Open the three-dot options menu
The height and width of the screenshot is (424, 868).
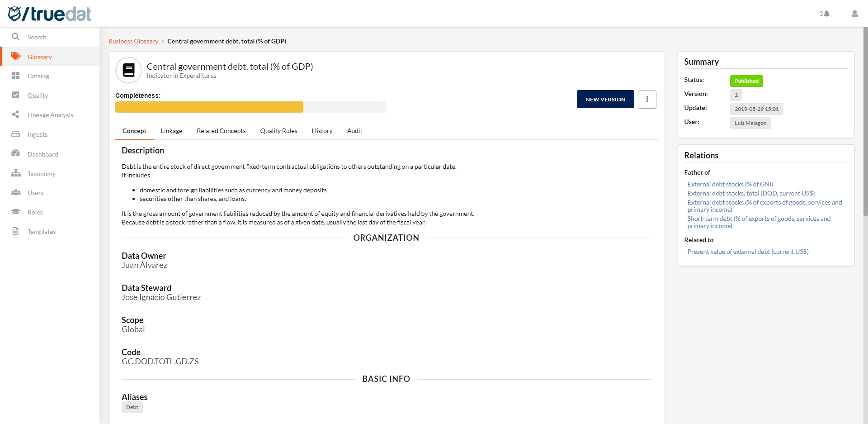pos(647,99)
